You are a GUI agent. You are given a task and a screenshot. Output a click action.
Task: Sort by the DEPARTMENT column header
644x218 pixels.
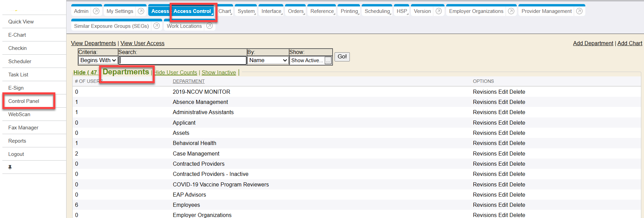[x=189, y=81]
